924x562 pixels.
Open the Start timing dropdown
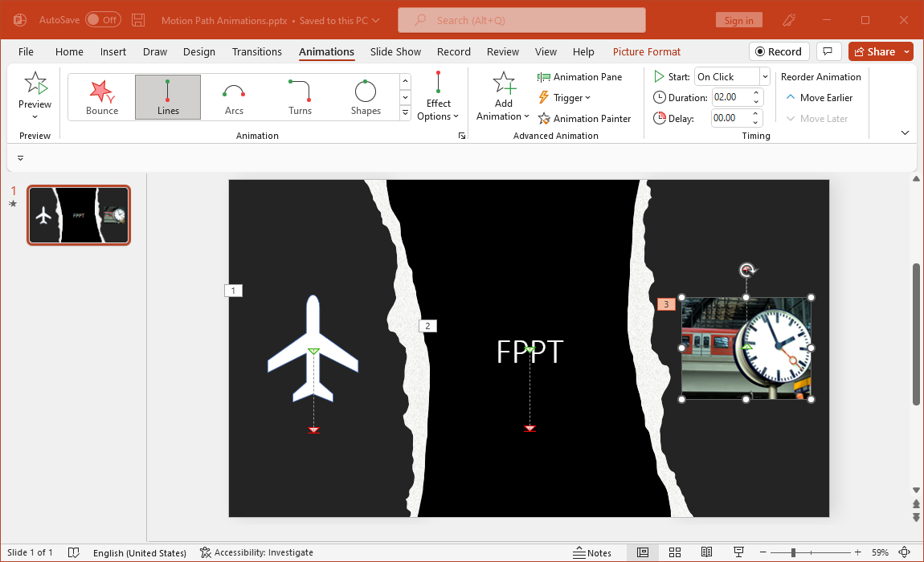pos(764,77)
